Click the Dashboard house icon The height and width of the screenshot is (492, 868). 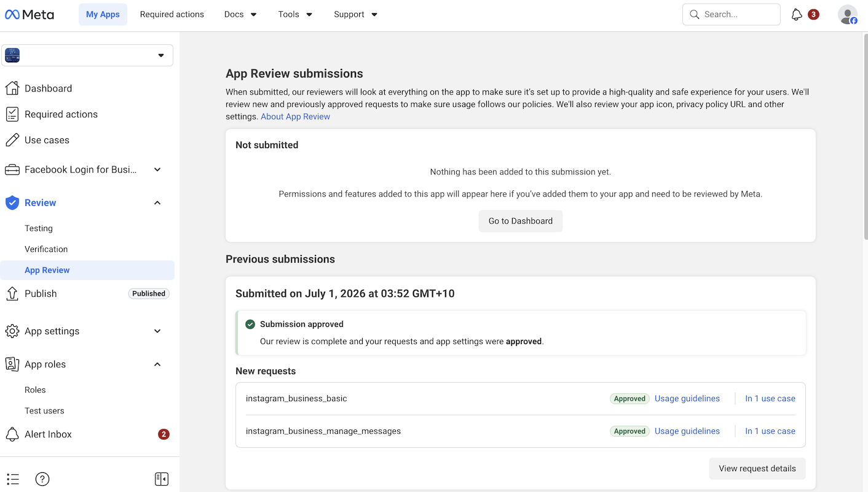tap(12, 88)
